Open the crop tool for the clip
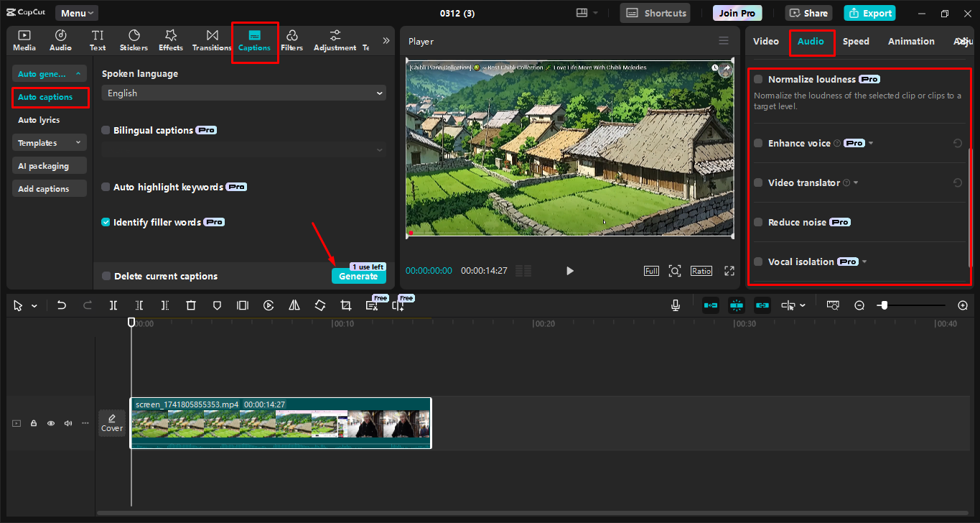Image resolution: width=980 pixels, height=523 pixels. point(345,305)
